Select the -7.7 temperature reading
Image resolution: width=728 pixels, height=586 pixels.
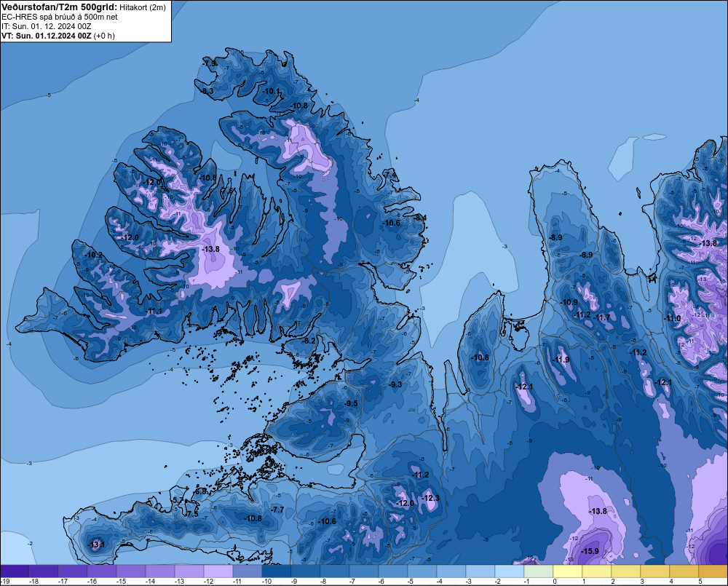277,510
